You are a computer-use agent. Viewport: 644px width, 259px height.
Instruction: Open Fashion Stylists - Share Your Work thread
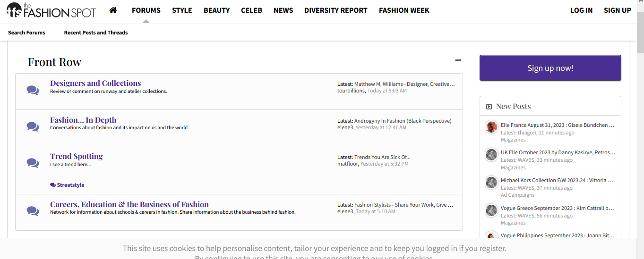pos(404,205)
